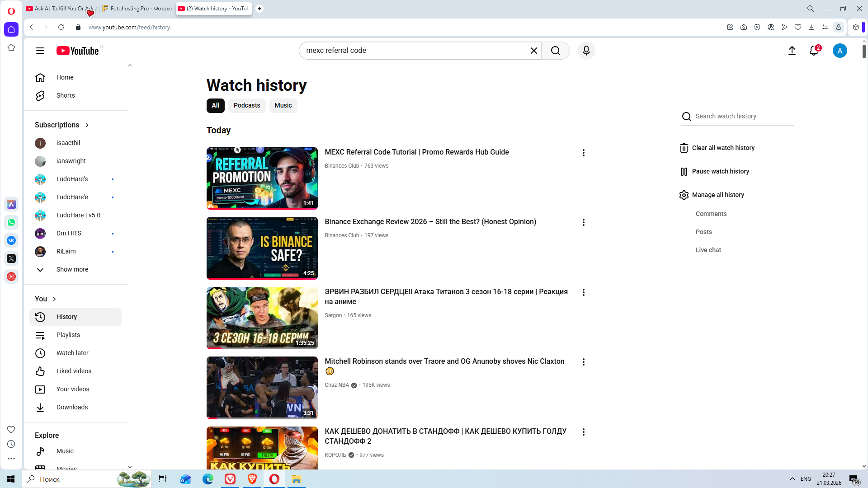The image size is (868, 488).
Task: Select the Music filter chip
Action: [283, 105]
